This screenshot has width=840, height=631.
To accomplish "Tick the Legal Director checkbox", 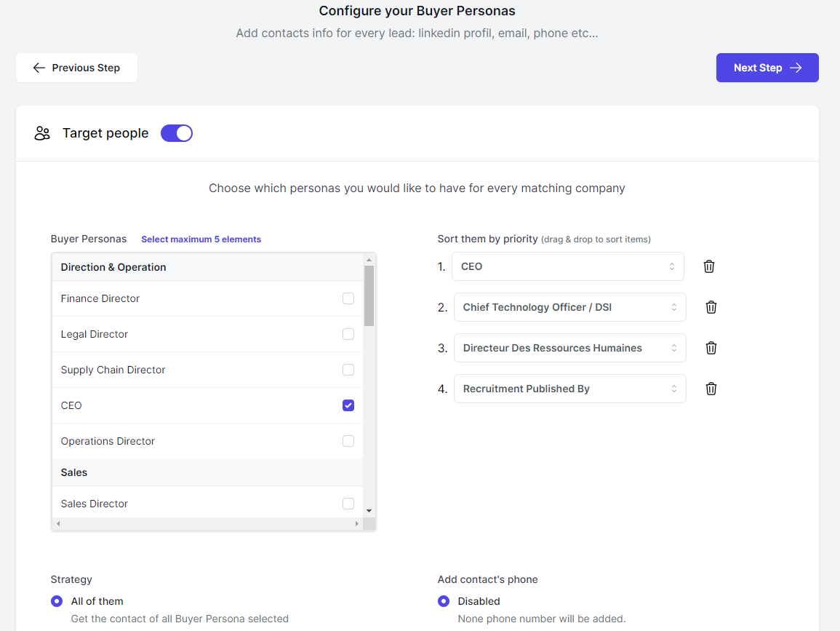I will pos(348,334).
